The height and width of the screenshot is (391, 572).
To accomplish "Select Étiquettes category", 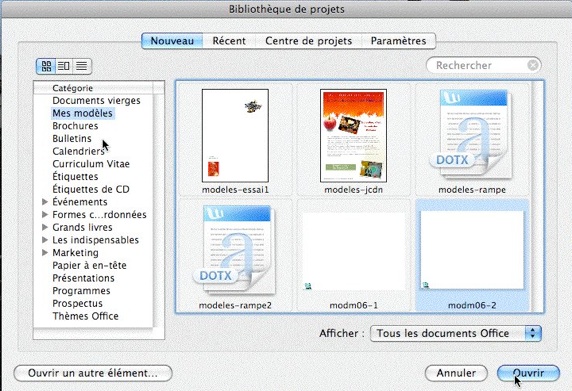I will [x=75, y=177].
